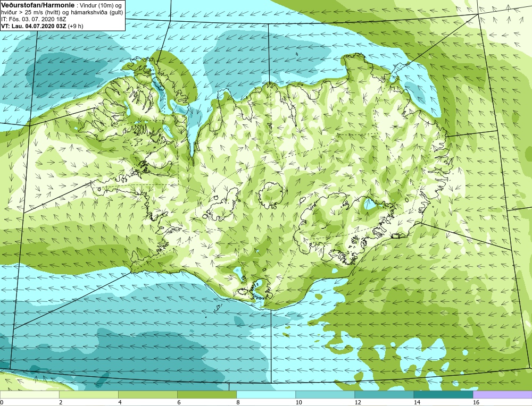Click the legend label "4"
Image resolution: width=532 pixels, height=406 pixels.
click(x=120, y=402)
